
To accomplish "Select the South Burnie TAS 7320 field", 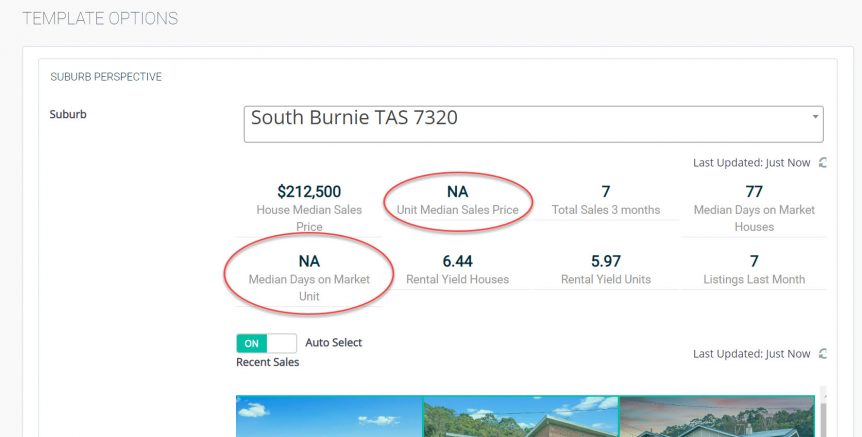I will click(533, 124).
